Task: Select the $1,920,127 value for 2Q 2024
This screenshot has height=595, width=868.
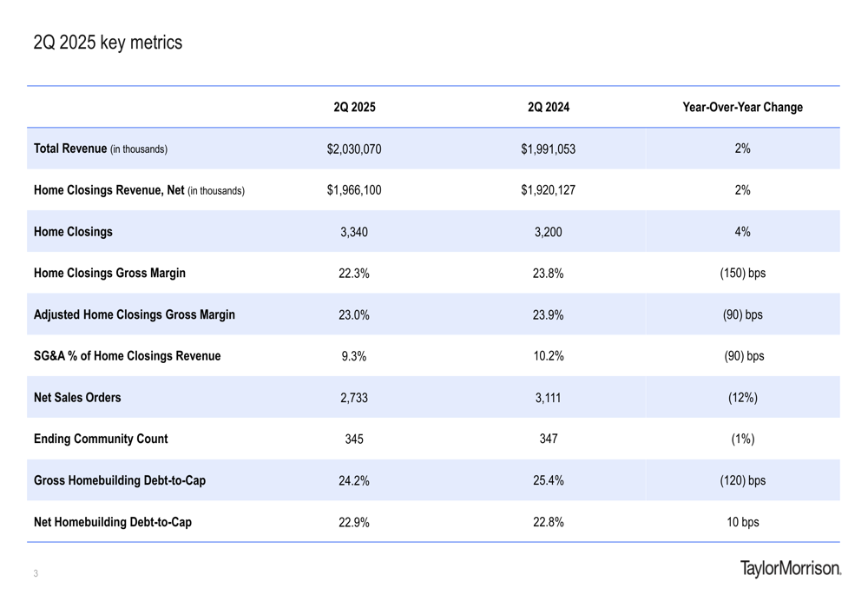Action: tap(548, 190)
